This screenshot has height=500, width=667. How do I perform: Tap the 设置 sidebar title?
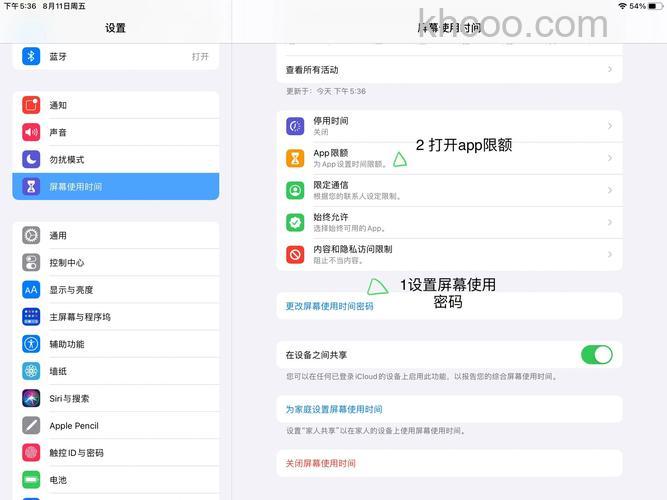[x=115, y=28]
